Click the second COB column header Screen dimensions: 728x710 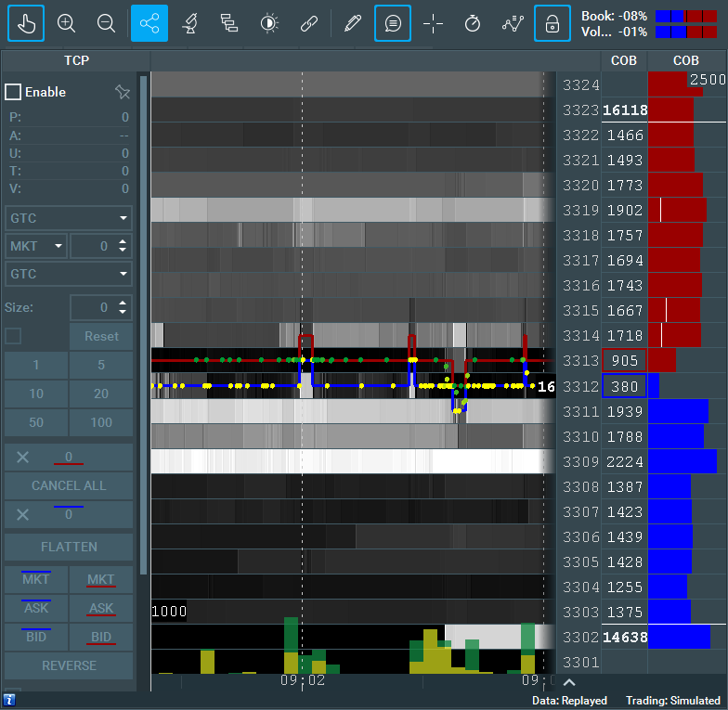[686, 60]
